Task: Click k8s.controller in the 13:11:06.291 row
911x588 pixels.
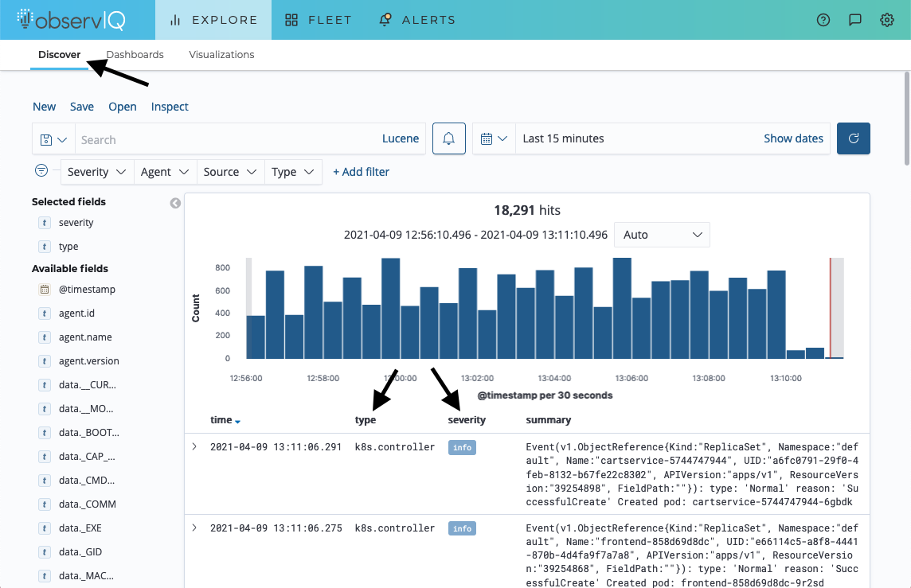Action: click(394, 447)
